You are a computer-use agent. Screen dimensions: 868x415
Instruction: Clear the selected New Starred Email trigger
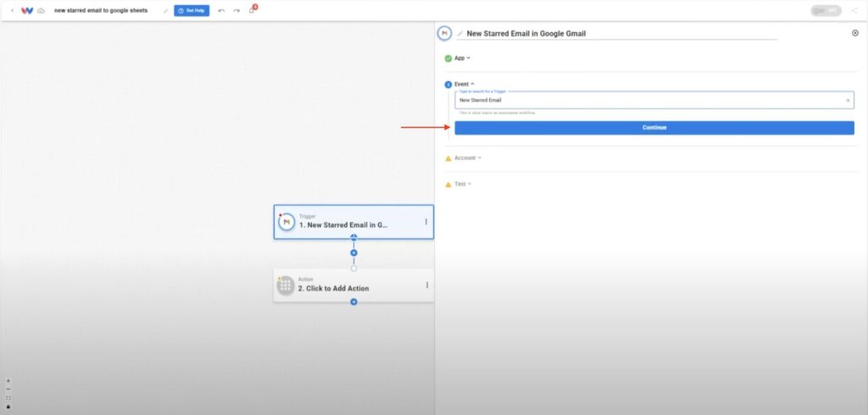848,100
